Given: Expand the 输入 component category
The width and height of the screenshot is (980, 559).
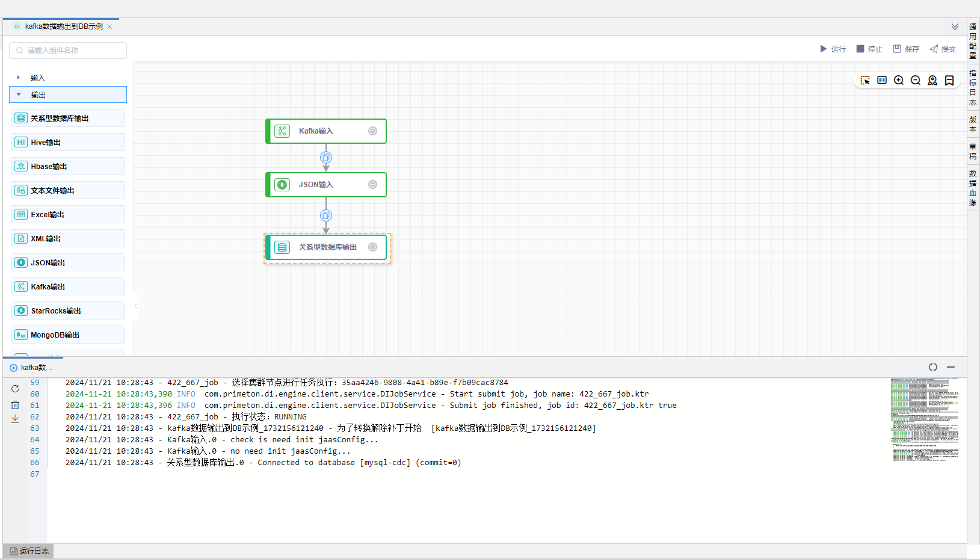Looking at the screenshot, I should (19, 78).
